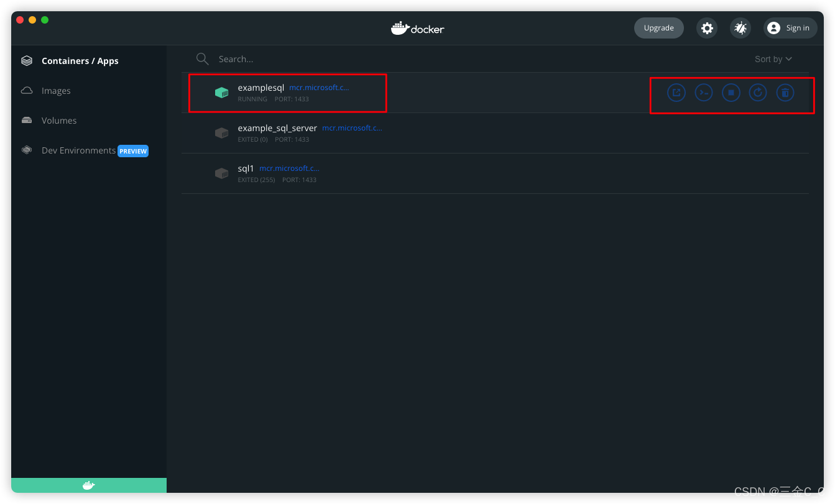Viewport: 835px width, 504px height.
Task: Open the troubleshoot bug icon
Action: tap(740, 28)
